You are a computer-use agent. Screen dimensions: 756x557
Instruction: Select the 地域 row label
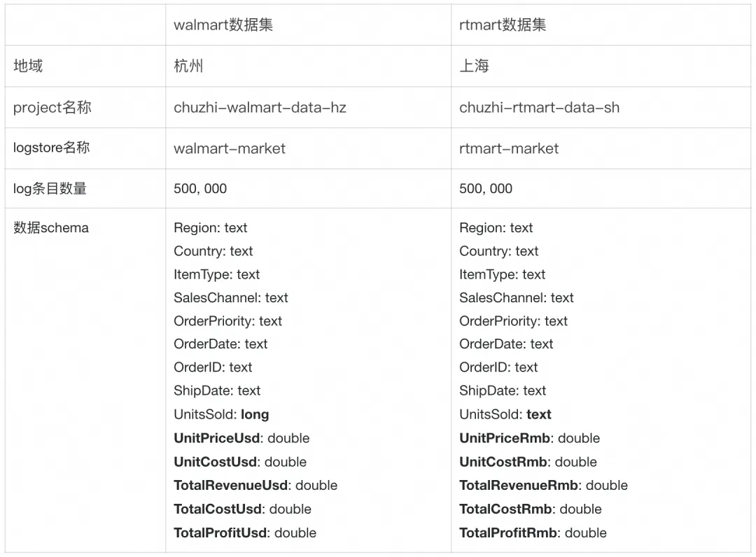click(28, 66)
